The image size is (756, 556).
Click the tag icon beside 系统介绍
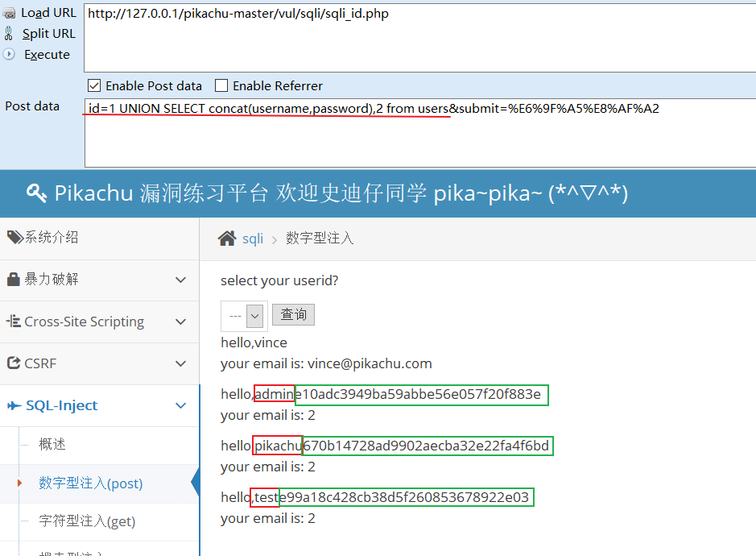15,237
